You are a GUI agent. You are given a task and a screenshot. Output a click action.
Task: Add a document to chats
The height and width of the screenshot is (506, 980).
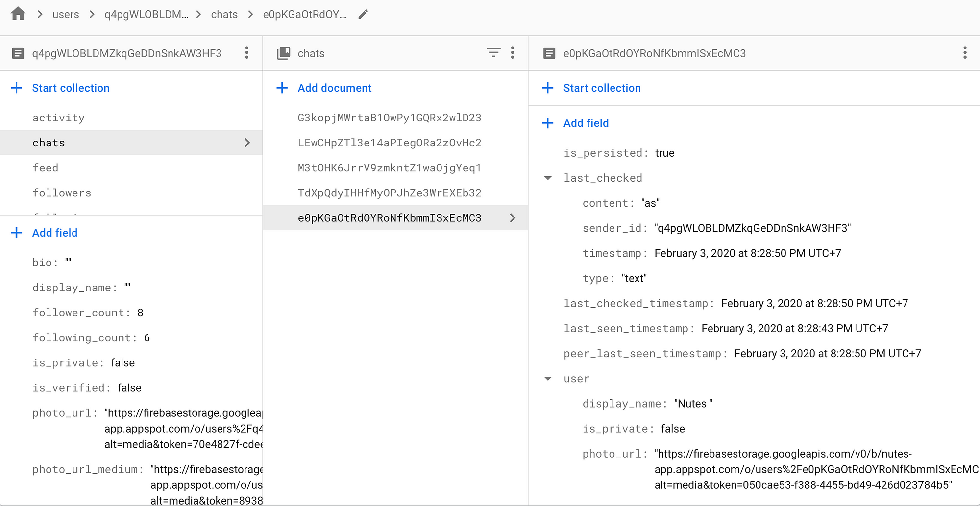(x=335, y=88)
